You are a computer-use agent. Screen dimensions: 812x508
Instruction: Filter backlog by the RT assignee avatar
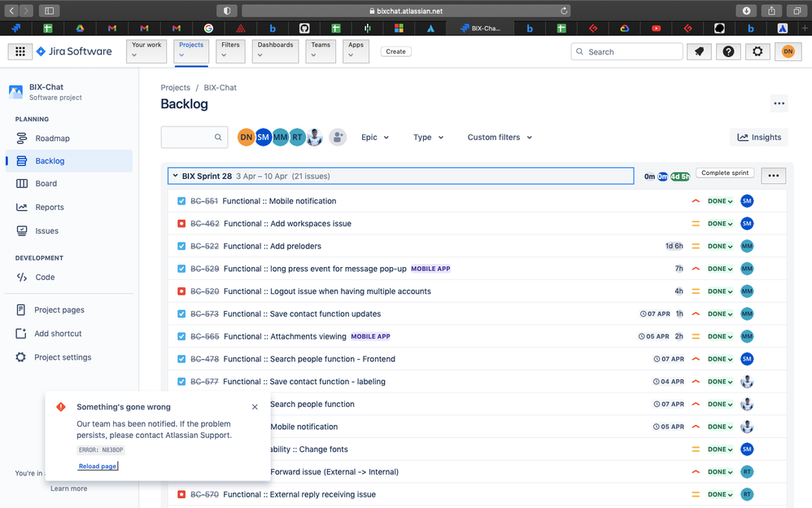click(x=297, y=138)
